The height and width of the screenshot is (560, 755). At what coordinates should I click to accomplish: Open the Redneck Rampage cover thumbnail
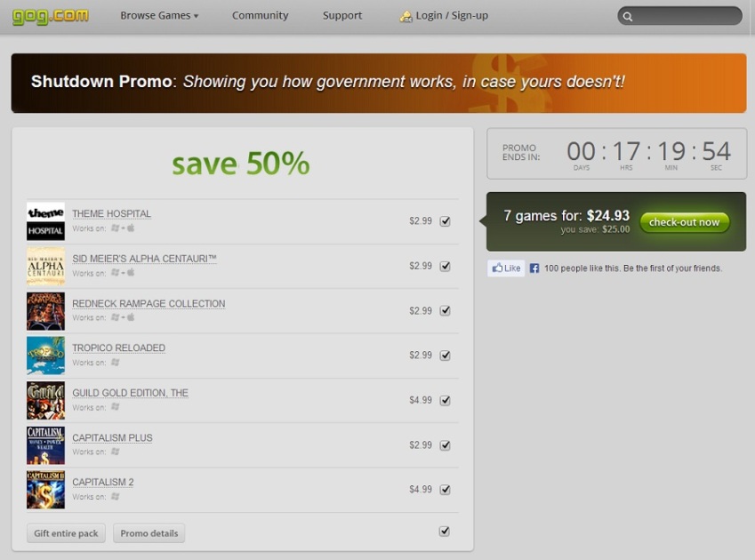(x=45, y=311)
